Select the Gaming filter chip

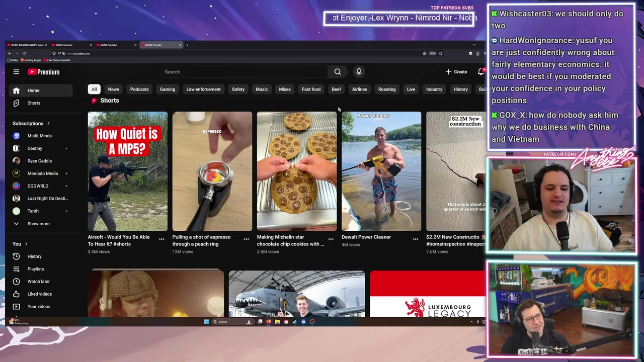(x=168, y=89)
